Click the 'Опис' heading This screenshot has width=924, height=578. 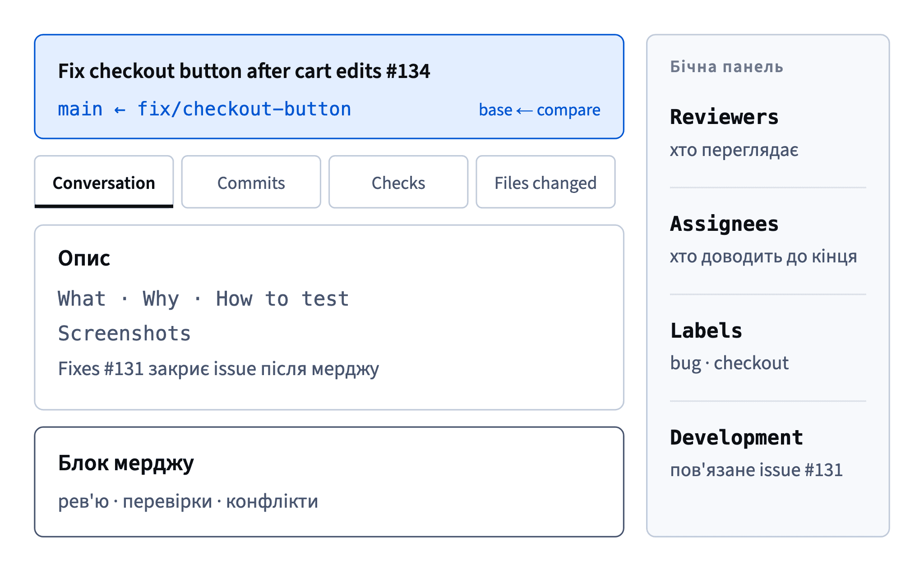(84, 258)
